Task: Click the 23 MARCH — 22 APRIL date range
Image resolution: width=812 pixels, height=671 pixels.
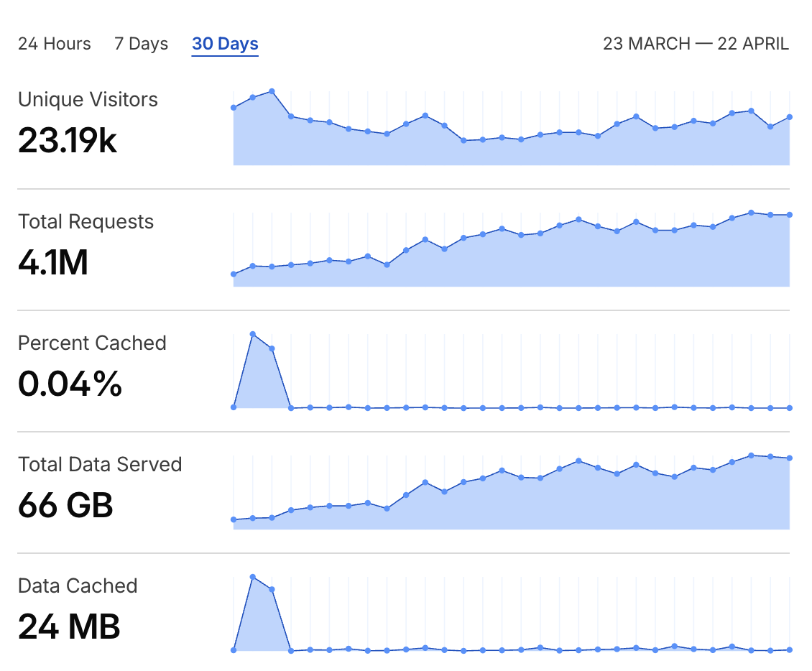Action: pyautogui.click(x=696, y=44)
